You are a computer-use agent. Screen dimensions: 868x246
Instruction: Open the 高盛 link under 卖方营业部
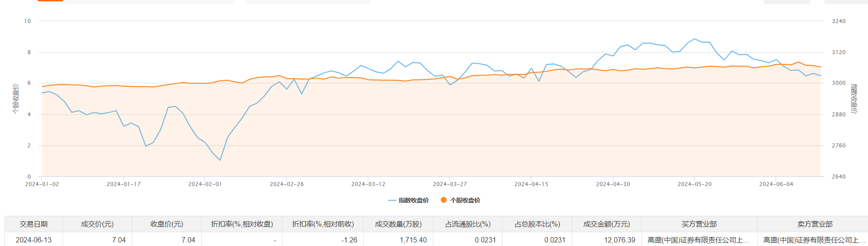click(814, 240)
